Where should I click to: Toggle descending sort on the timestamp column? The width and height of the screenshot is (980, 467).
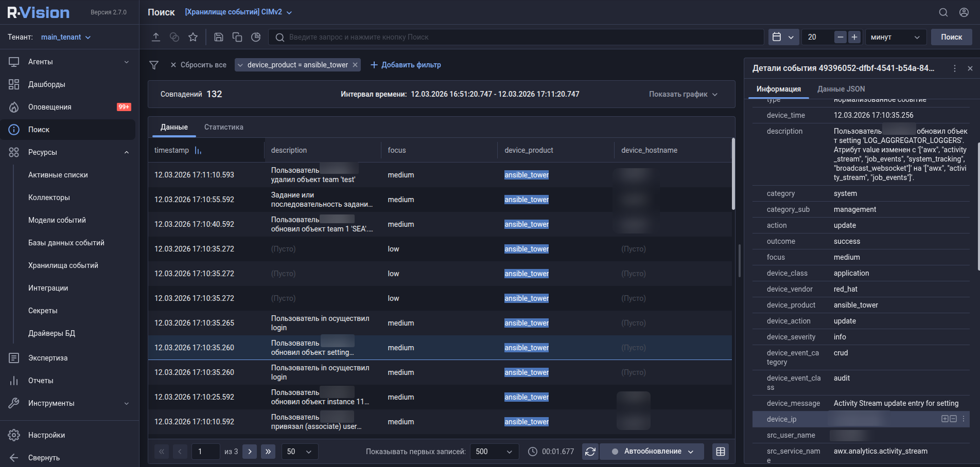198,150
